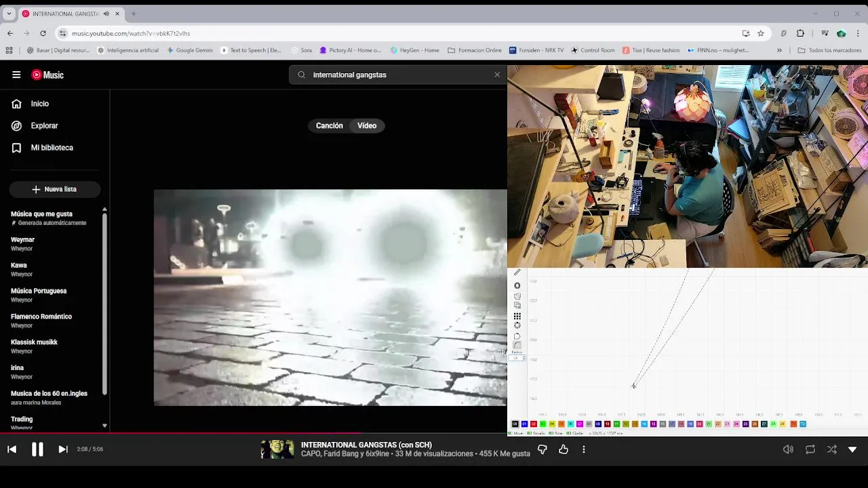Pick blue layer swatch 01
This screenshot has width=868, height=488.
click(x=524, y=424)
